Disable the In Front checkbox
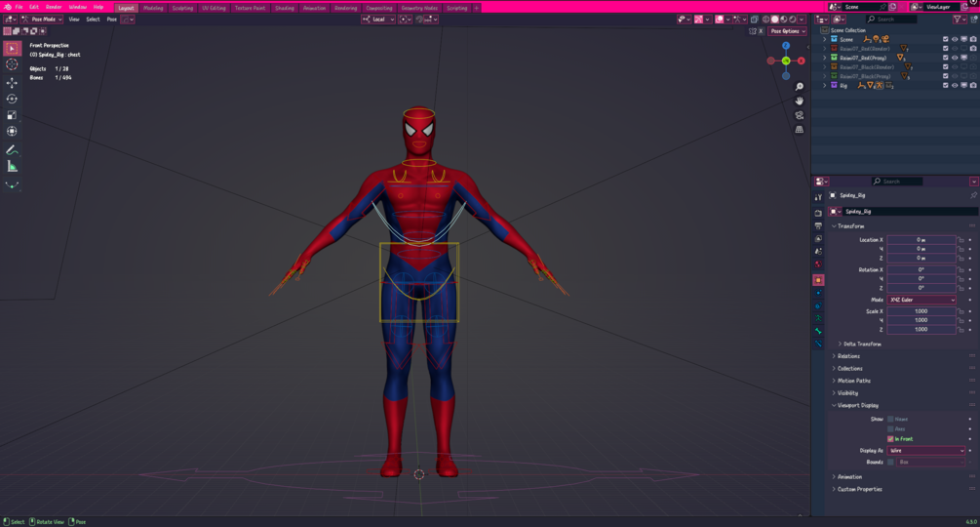980x527 pixels. (890, 439)
